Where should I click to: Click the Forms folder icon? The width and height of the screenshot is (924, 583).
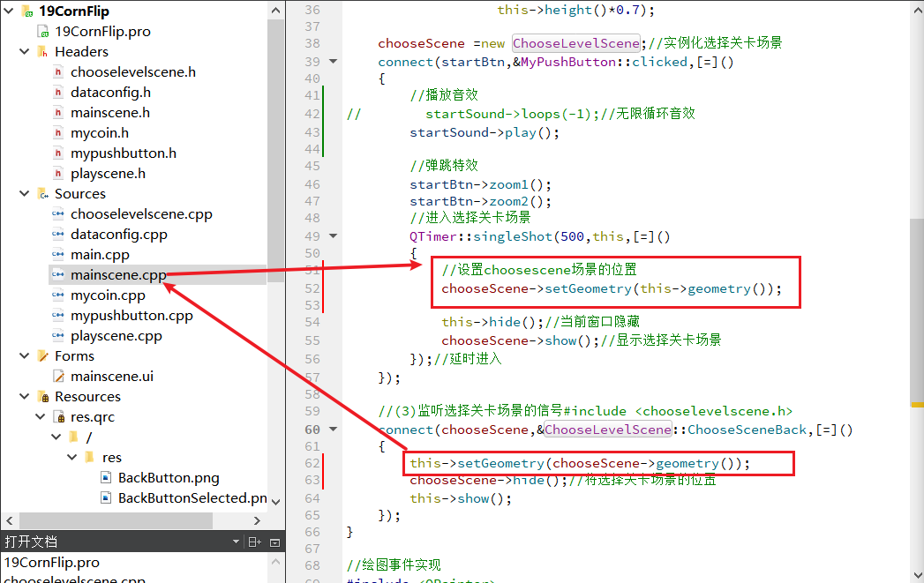pos(43,355)
